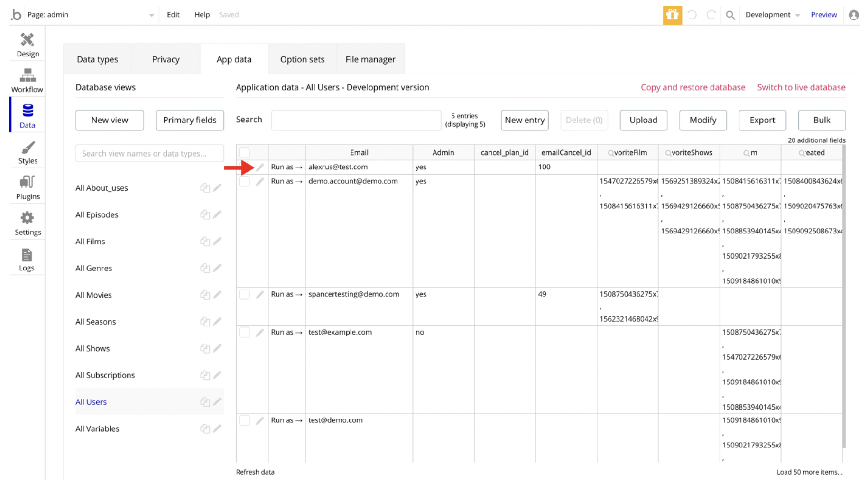Image resolution: width=868 pixels, height=484 pixels.
Task: Tick the checkbox for demo.account@demo.com row
Action: (x=244, y=181)
